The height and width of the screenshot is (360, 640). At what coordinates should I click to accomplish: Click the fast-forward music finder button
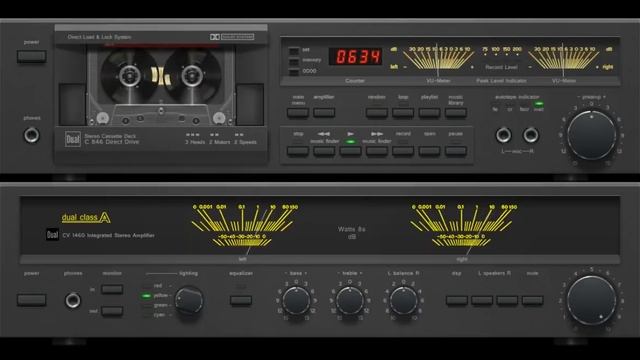pyautogui.click(x=377, y=151)
